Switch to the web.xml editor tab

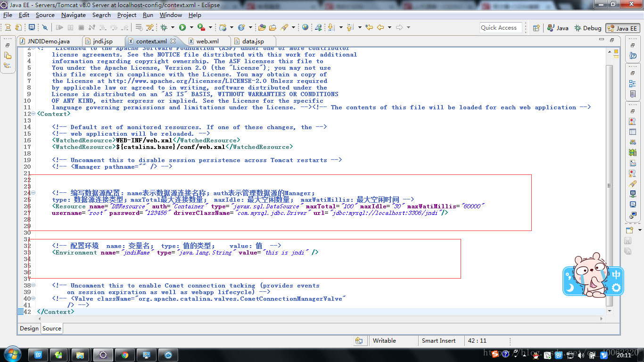pos(207,41)
